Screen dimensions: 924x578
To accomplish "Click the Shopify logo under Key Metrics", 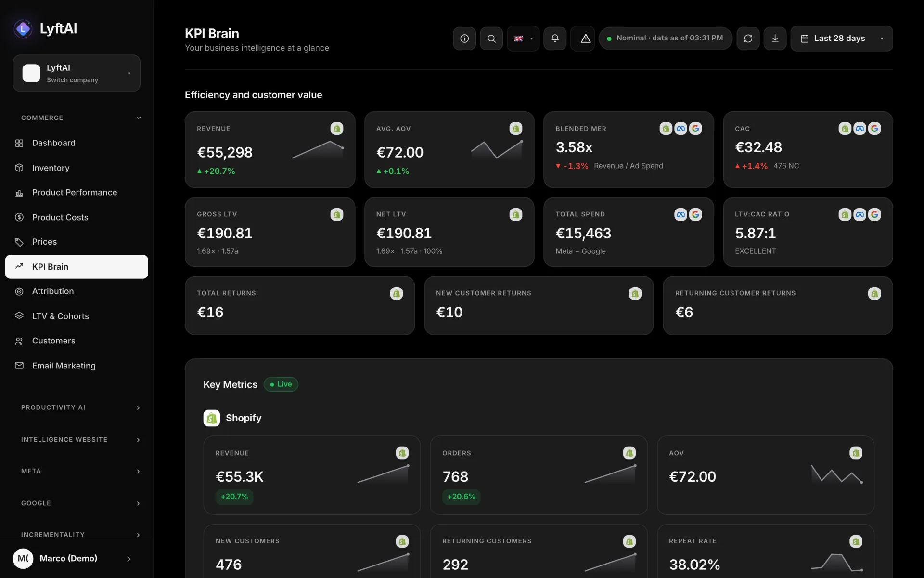I will coord(212,418).
